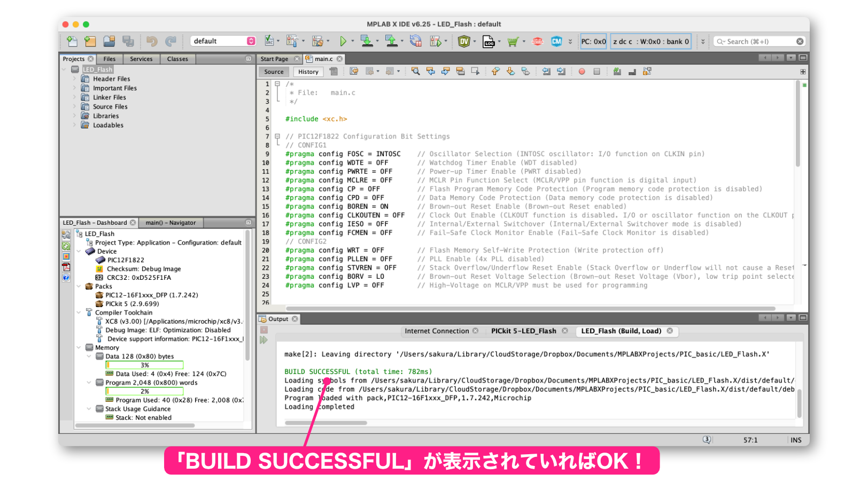
Task: Switch to the Files tab
Action: click(x=110, y=59)
